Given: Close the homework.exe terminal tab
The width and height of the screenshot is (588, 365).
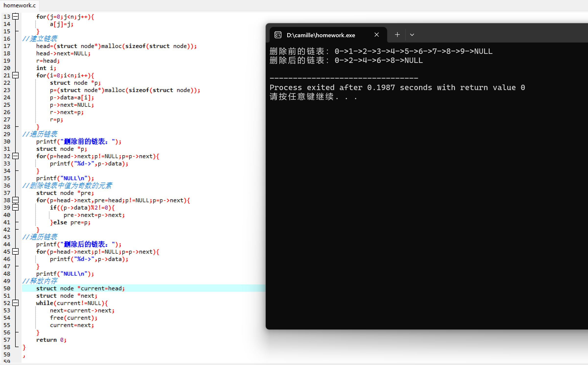Looking at the screenshot, I should coord(377,35).
